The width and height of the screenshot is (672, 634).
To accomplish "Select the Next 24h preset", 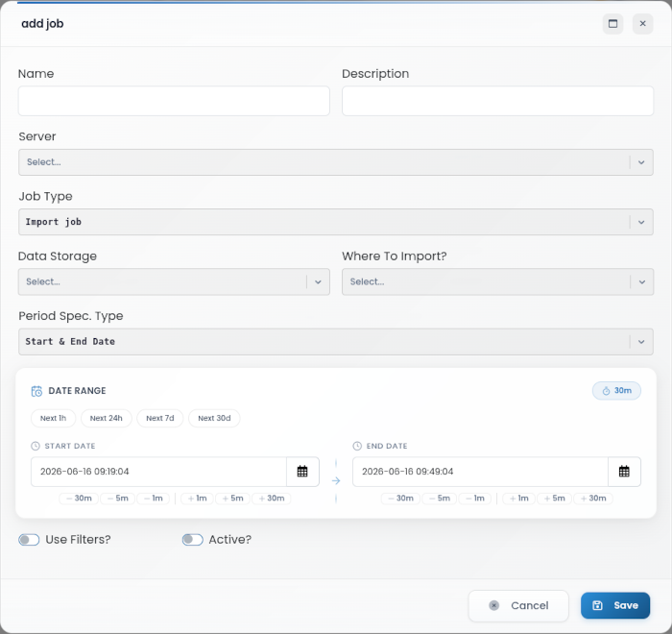I will (107, 418).
